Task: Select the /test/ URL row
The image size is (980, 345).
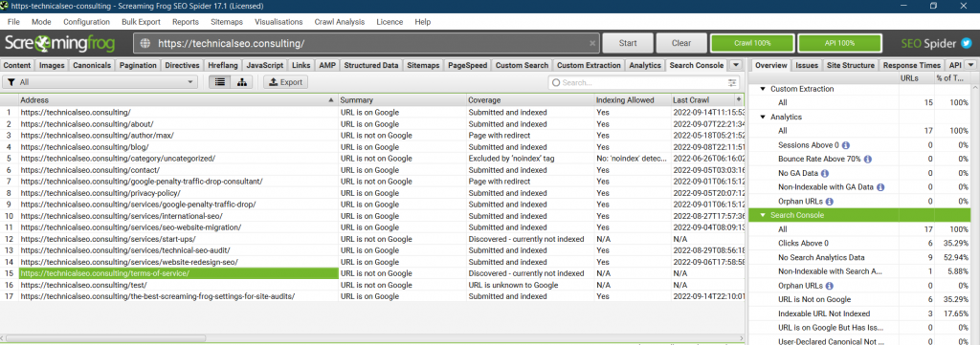Action: tap(177, 285)
